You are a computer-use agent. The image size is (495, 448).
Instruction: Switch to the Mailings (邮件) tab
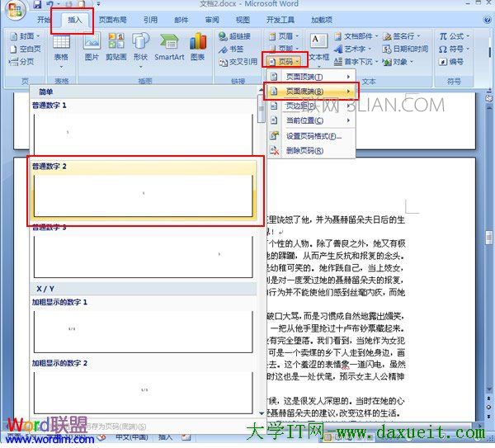click(x=181, y=20)
